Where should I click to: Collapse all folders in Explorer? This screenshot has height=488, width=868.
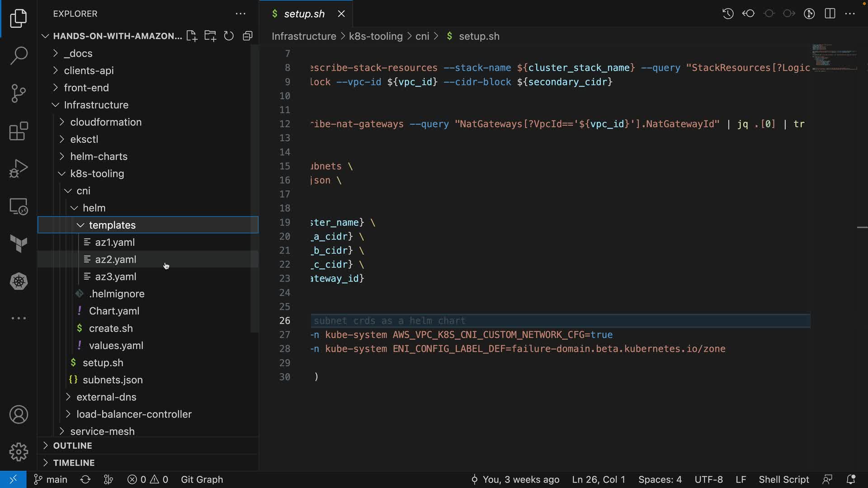[247, 36]
